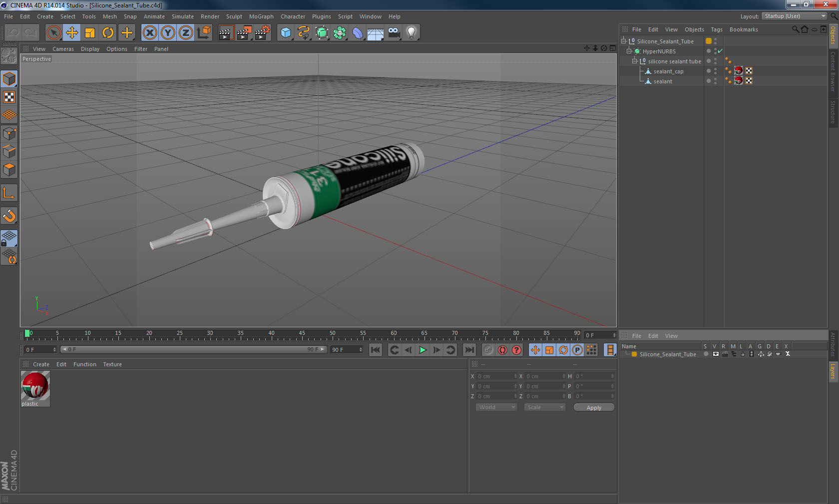Screen dimensions: 839x504
Task: Click the X position input field
Action: (496, 376)
